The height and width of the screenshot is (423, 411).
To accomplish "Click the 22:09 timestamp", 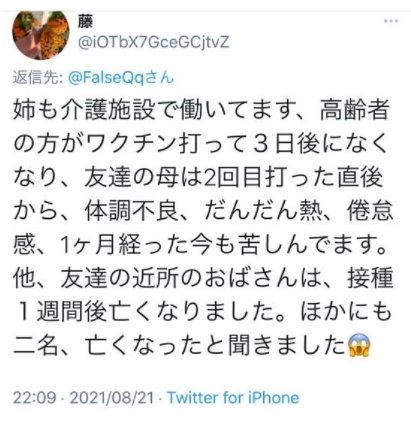I will (34, 398).
